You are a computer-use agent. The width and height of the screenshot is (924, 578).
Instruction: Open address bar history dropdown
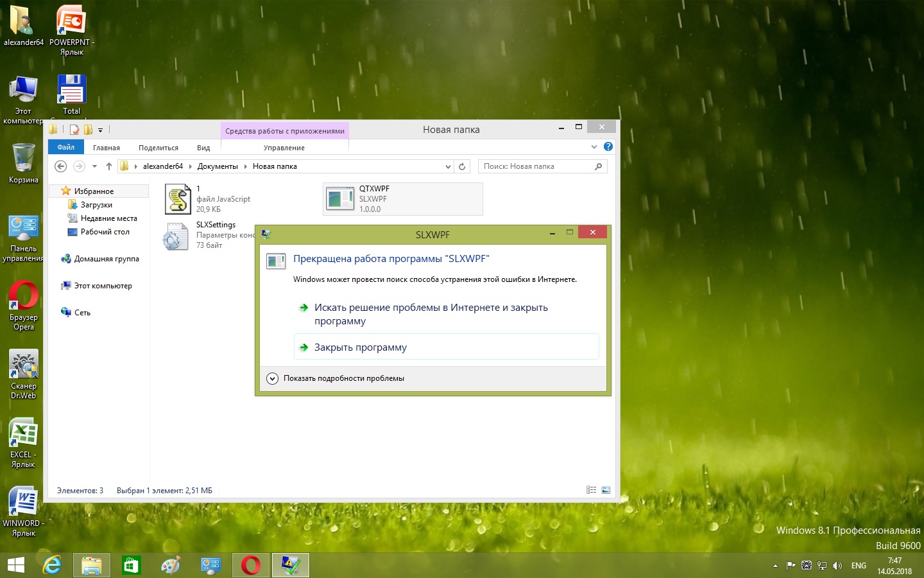[x=448, y=166]
